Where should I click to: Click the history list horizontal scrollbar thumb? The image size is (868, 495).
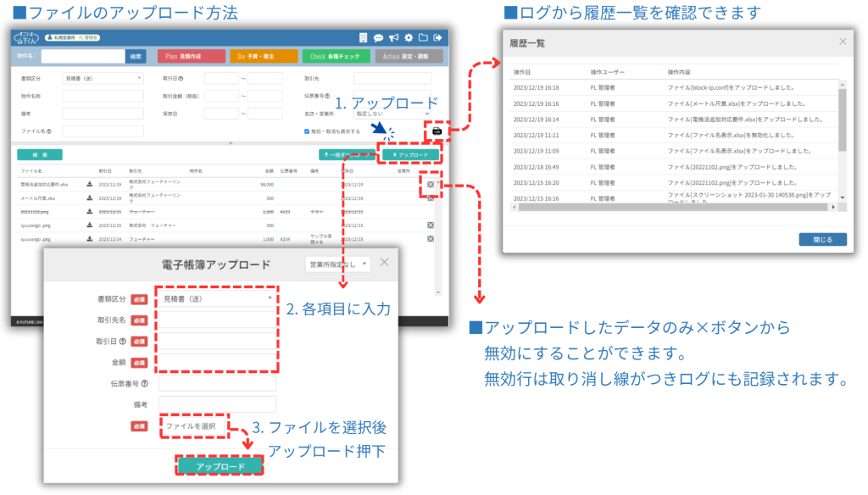pos(673,207)
